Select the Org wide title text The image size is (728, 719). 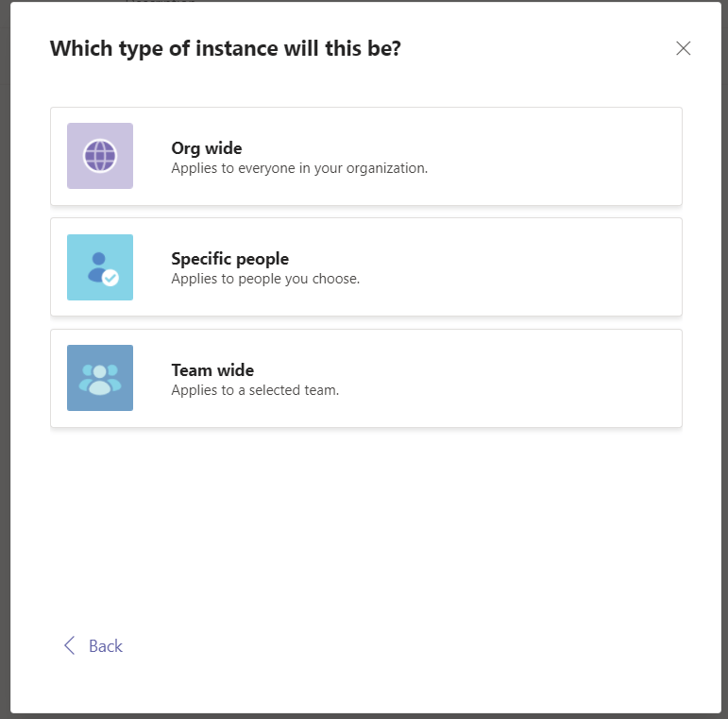[x=206, y=148]
